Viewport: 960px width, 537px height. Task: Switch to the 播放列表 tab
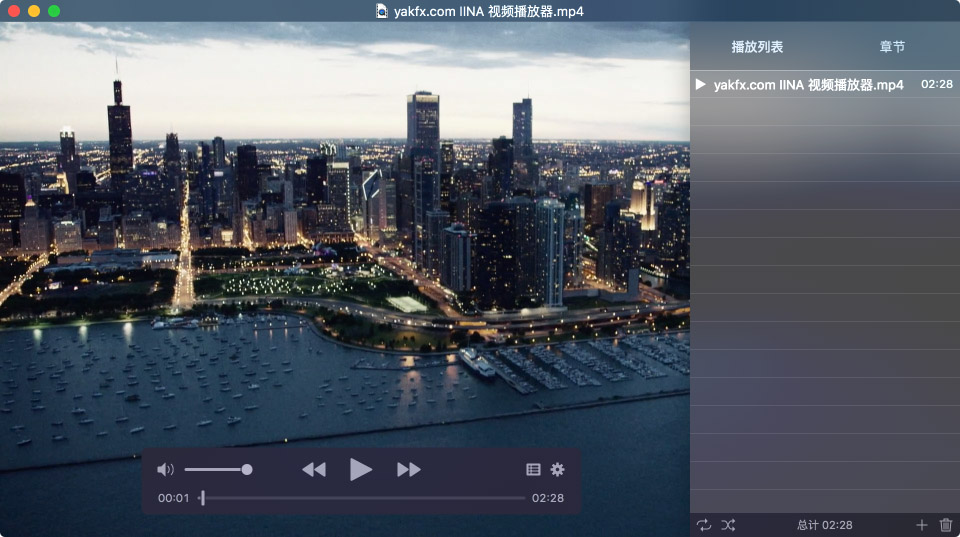point(757,47)
